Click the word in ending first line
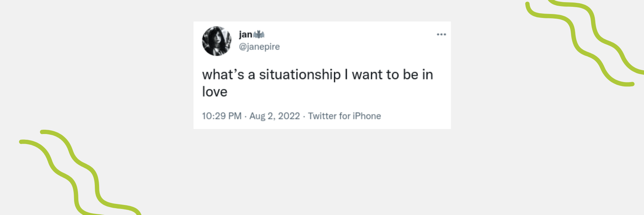Image resolution: width=644 pixels, height=215 pixels. (428, 75)
